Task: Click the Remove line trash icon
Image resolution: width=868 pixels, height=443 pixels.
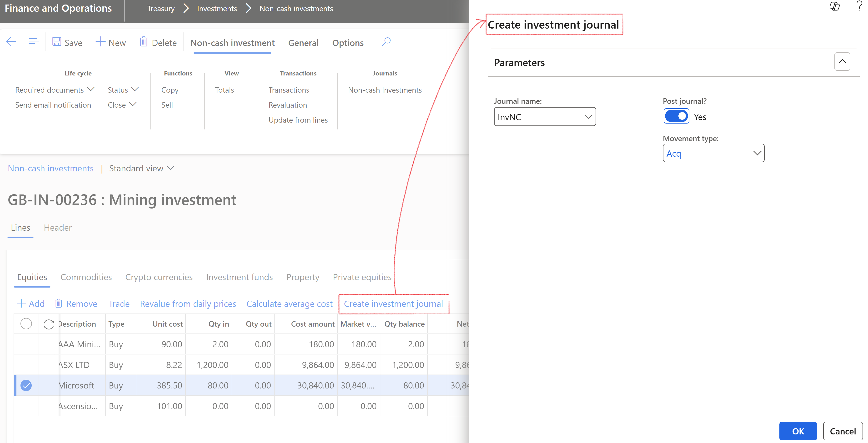Action: tap(58, 304)
